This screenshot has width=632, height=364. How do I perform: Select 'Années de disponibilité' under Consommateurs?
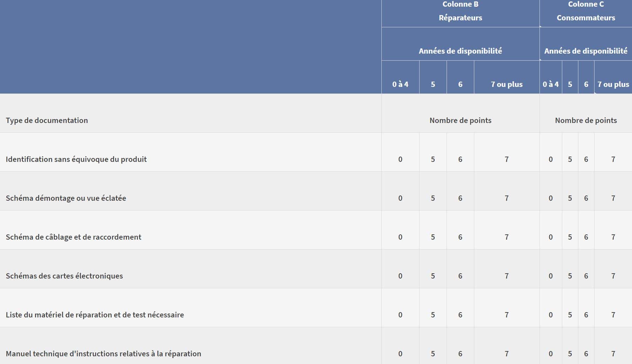tap(586, 51)
